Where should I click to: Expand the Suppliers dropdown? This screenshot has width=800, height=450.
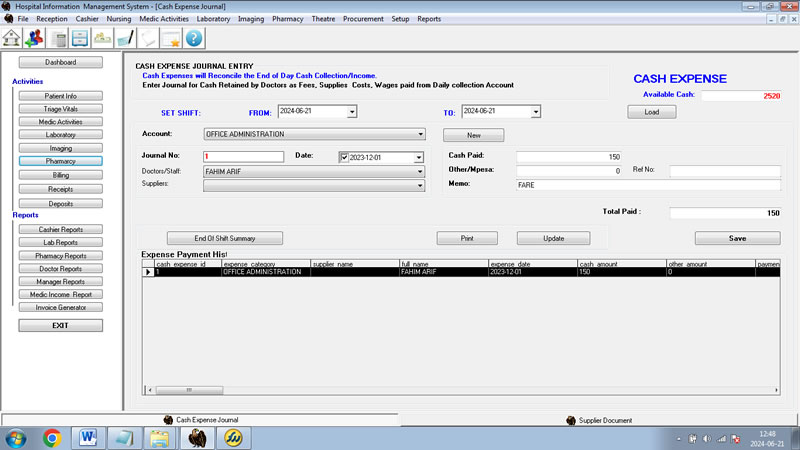click(421, 185)
